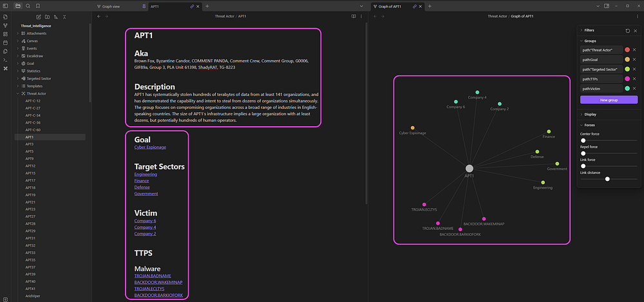Viewport: 644px width, 302px height.
Task: Open color picker for path:TTPs group
Action: pos(627,79)
